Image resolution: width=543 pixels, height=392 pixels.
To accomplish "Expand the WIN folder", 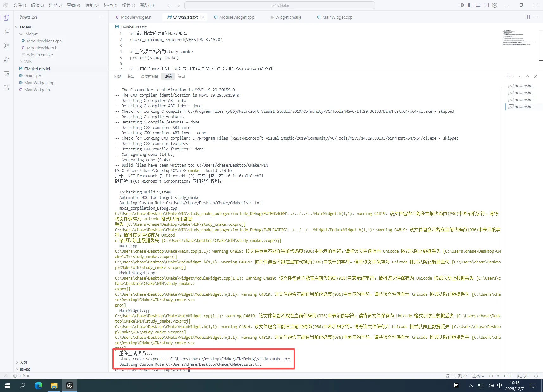I will point(61,62).
